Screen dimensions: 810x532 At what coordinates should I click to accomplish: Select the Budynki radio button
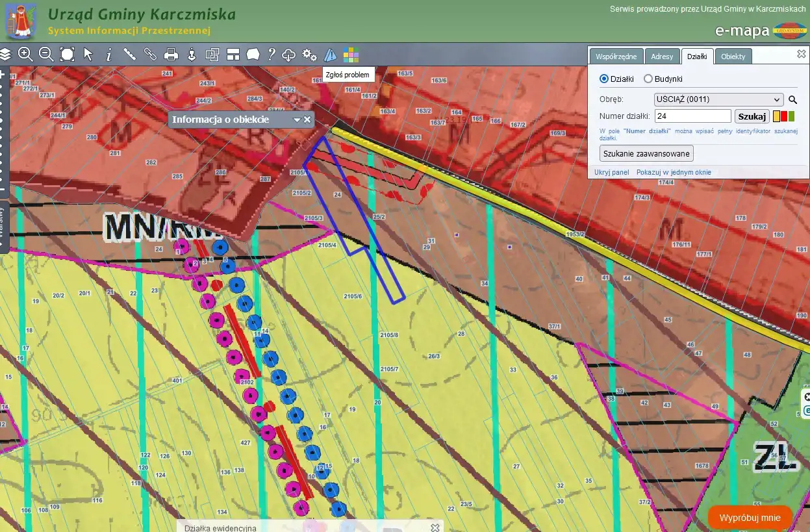click(x=648, y=79)
